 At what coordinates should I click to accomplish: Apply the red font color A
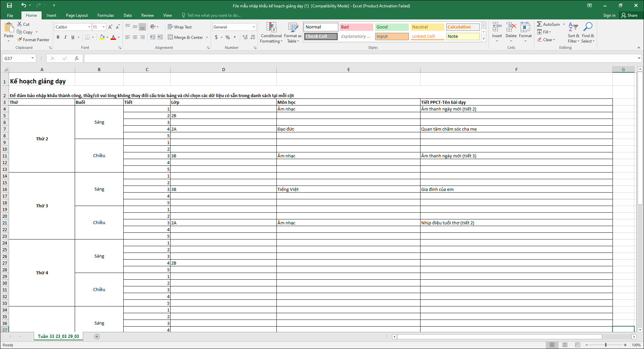point(113,37)
